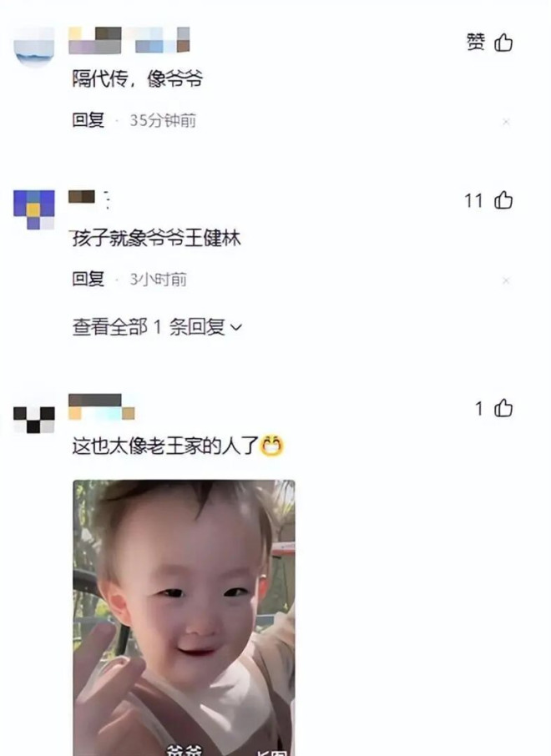Expand '查看全部 1 条回复'
The width and height of the screenshot is (551, 756).
coord(157,327)
